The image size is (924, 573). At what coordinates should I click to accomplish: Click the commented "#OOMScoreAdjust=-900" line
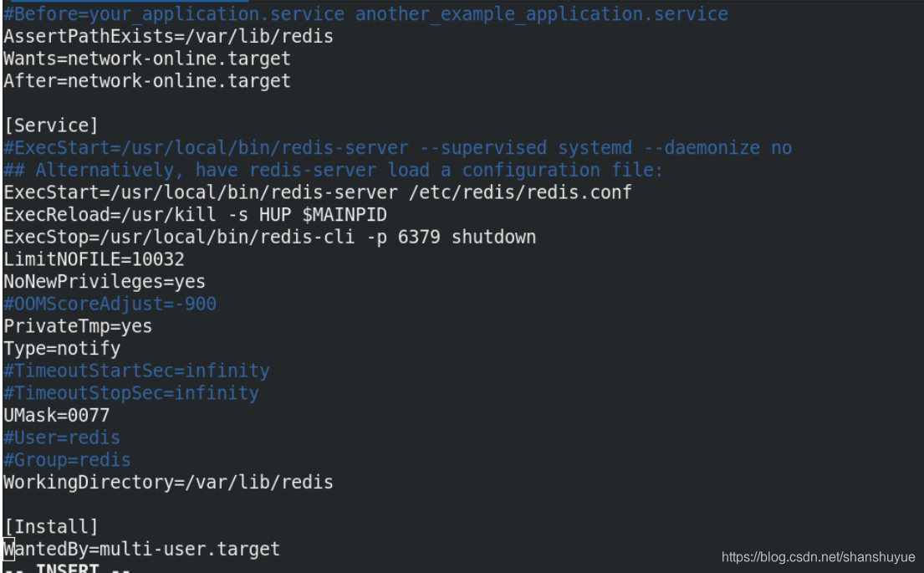110,304
